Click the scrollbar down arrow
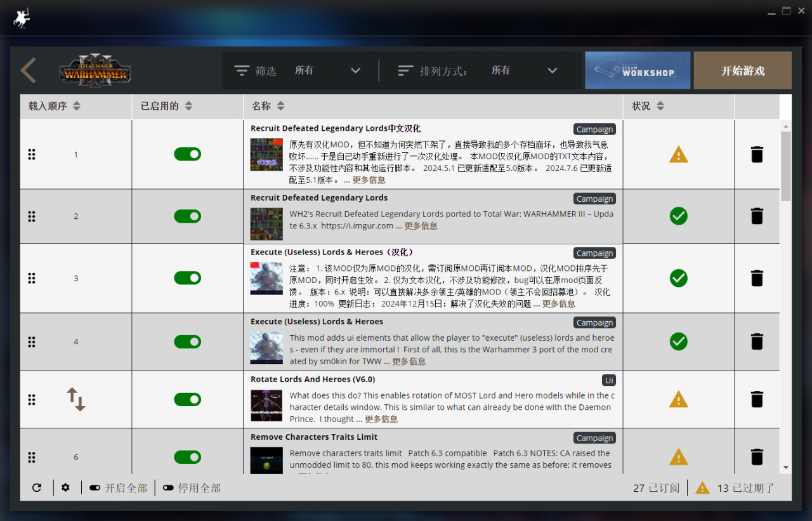The width and height of the screenshot is (812, 521). [786, 468]
